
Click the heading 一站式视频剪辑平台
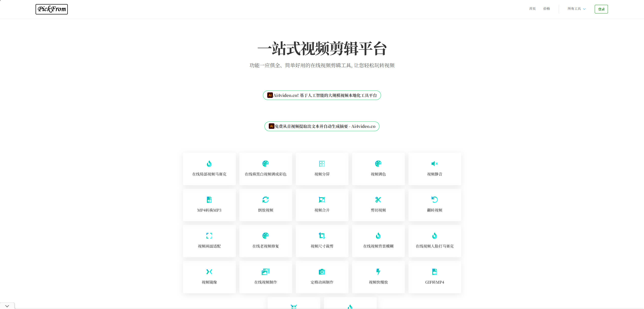(322, 48)
